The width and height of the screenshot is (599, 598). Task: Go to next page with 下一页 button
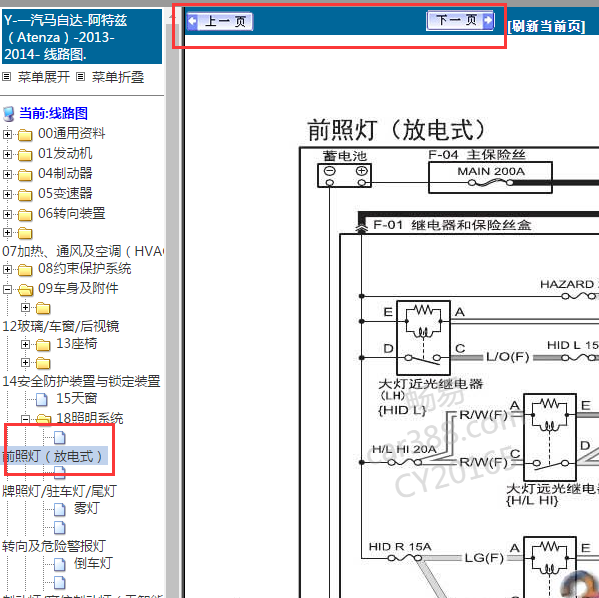460,20
